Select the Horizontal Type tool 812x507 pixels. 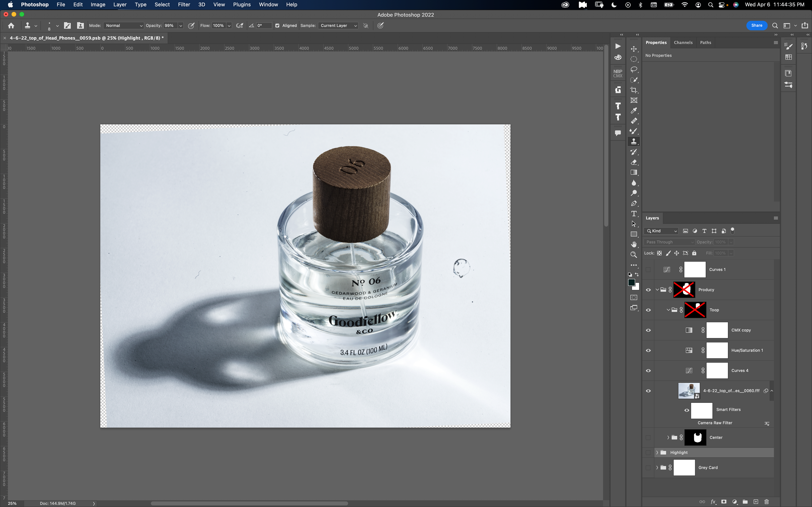pyautogui.click(x=634, y=214)
